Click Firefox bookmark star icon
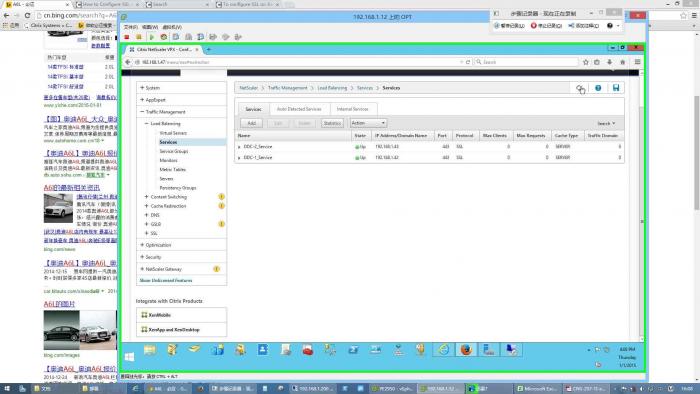The image size is (700, 394). click(x=586, y=62)
